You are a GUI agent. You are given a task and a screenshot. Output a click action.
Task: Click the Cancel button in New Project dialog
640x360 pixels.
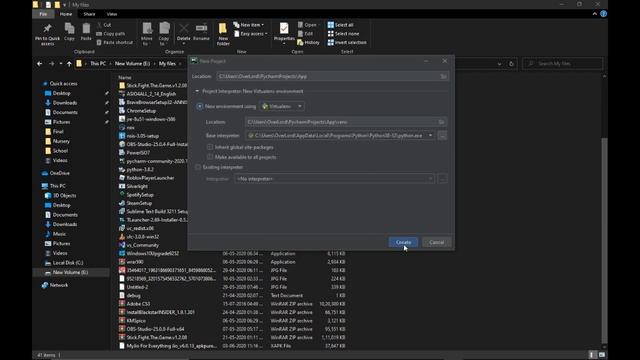pyautogui.click(x=436, y=242)
